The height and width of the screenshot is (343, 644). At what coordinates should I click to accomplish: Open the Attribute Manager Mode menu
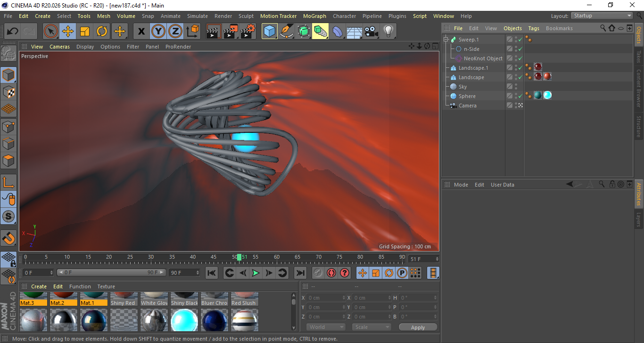(461, 185)
